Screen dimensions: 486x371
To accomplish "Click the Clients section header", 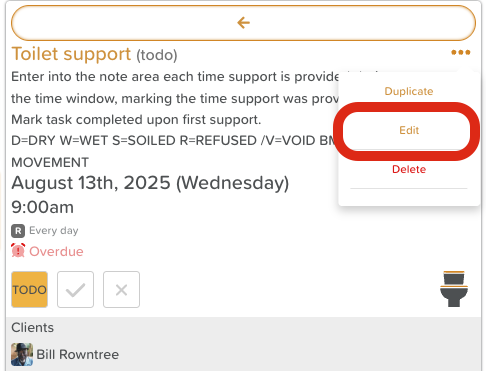I will 32,327.
